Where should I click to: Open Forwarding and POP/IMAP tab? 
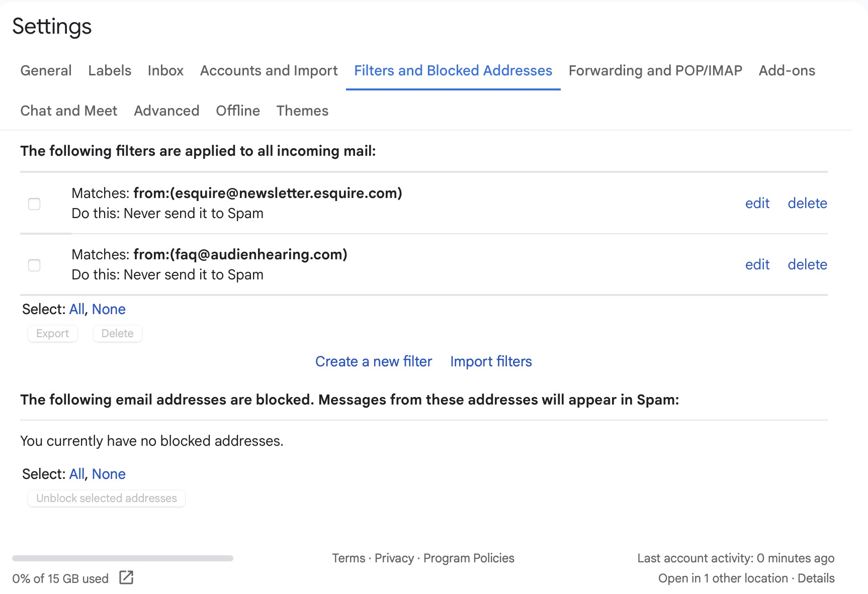(655, 70)
